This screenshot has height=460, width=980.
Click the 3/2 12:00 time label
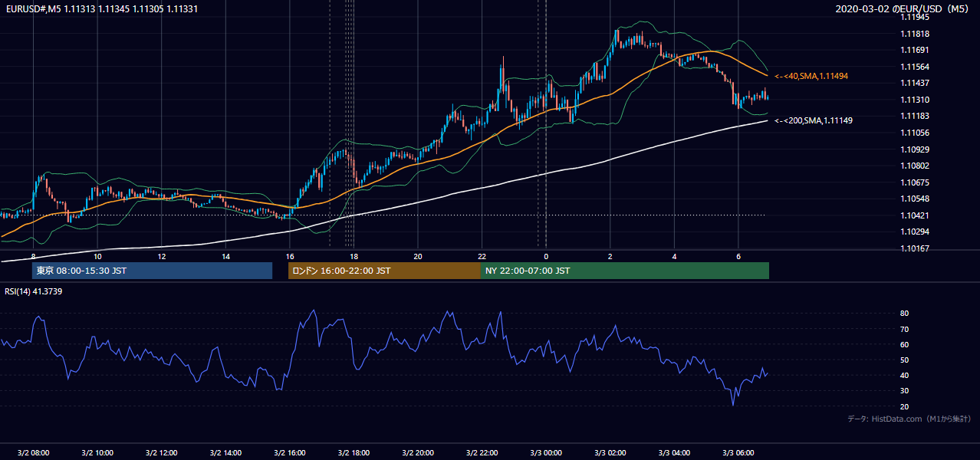pos(162,452)
